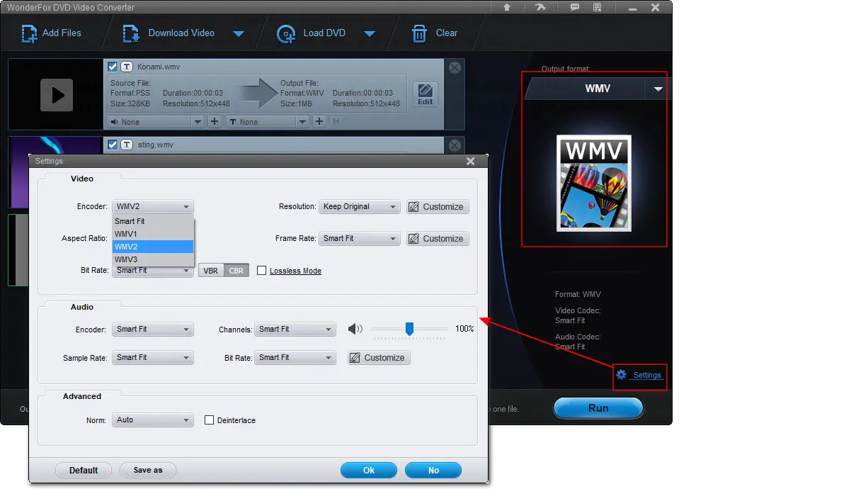
Task: Cancel settings with No button
Action: point(433,470)
